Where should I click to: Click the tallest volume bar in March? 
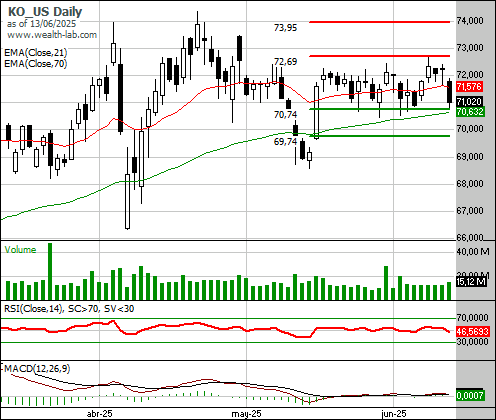[50, 271]
